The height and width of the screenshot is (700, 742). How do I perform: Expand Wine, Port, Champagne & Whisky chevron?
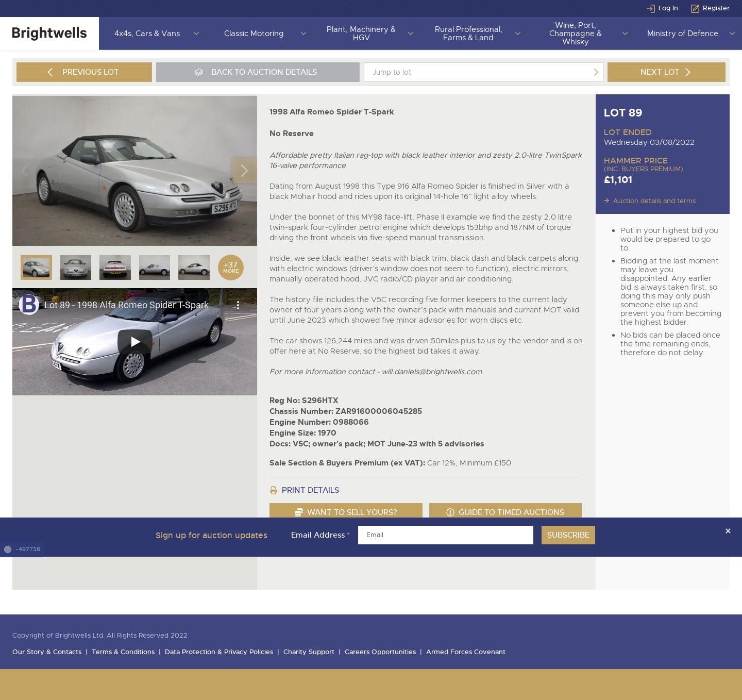coord(625,34)
